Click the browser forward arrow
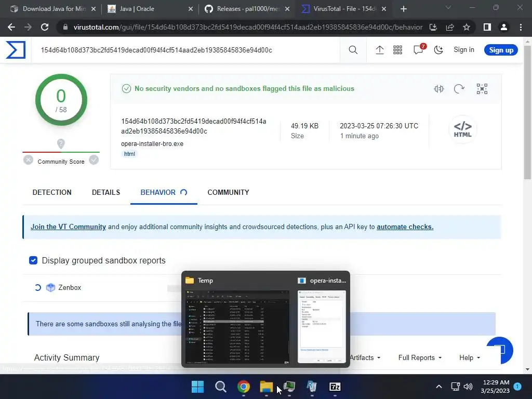Image resolution: width=532 pixels, height=399 pixels. pos(28,27)
